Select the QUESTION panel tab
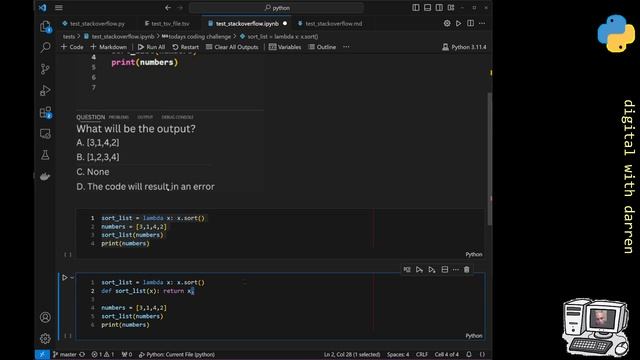The width and height of the screenshot is (640, 360). click(x=91, y=117)
